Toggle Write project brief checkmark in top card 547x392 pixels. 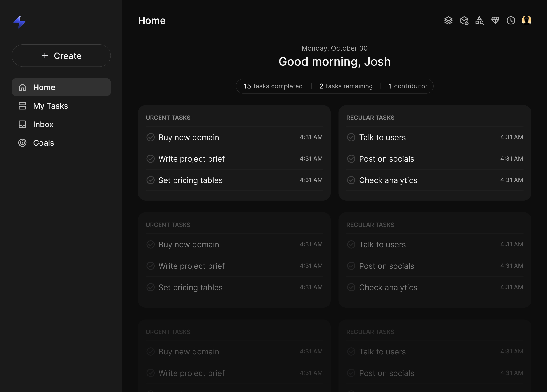151,159
